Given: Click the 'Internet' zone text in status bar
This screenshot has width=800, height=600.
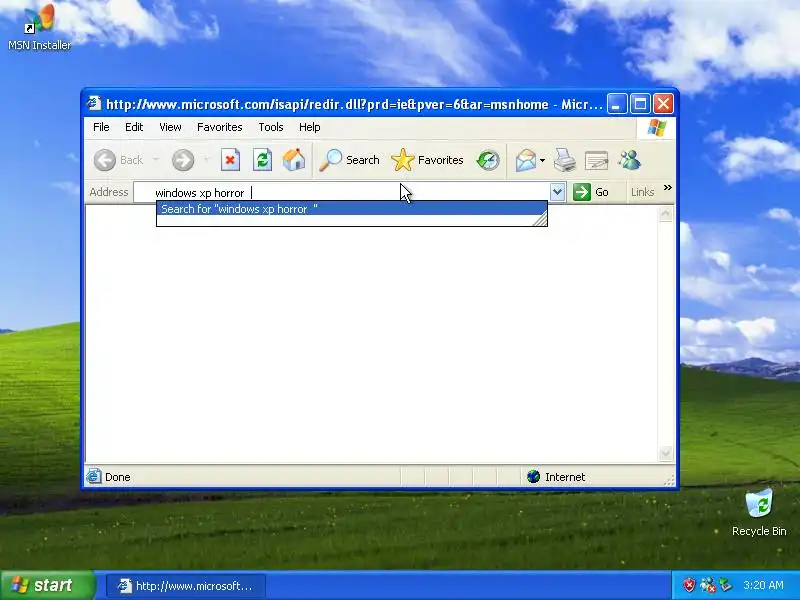Looking at the screenshot, I should [565, 477].
